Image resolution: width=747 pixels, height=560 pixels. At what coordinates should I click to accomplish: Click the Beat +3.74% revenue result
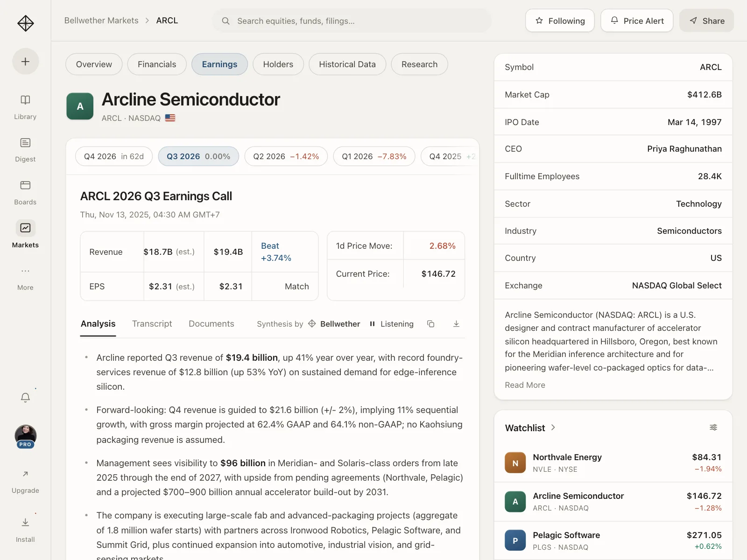[276, 252]
